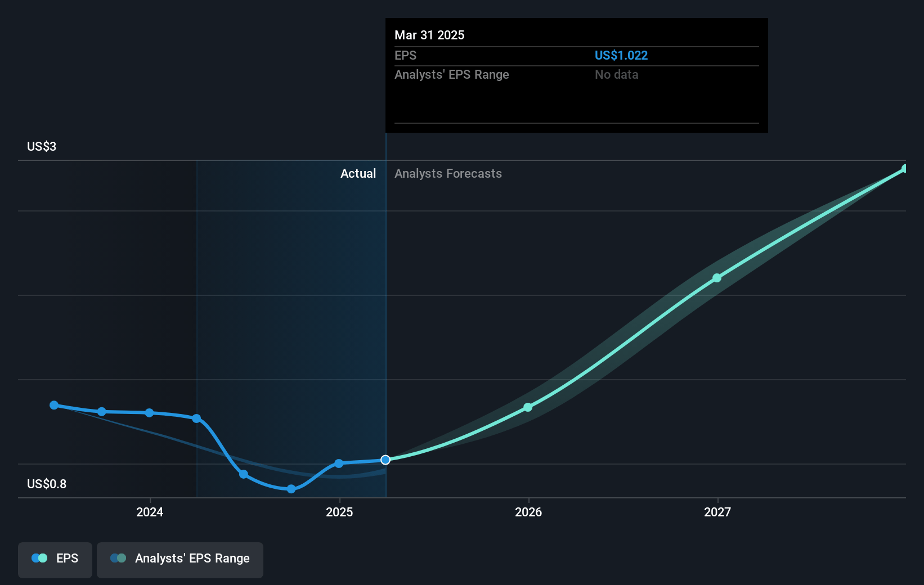Select the 2027 forecast data point
Screen dimensions: 924x585
[717, 278]
